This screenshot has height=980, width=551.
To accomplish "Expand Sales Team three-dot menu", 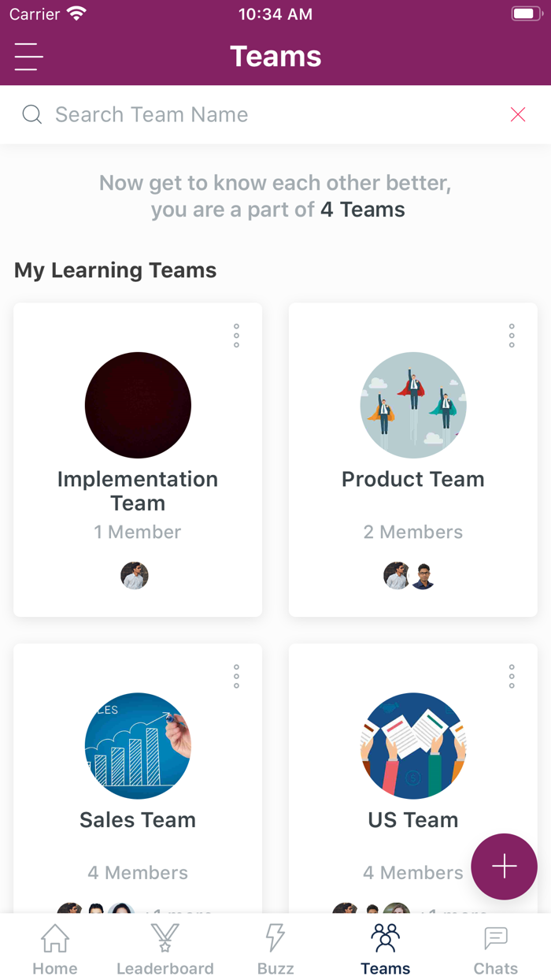I will point(236,676).
